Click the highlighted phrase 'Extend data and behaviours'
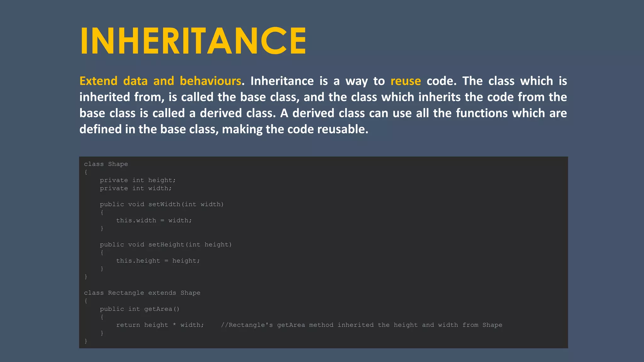 (x=160, y=81)
